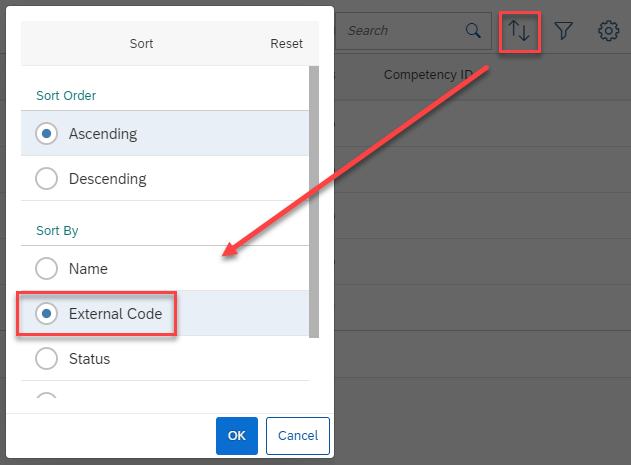This screenshot has width=631, height=465.
Task: Sort by Name option
Action: 47,268
